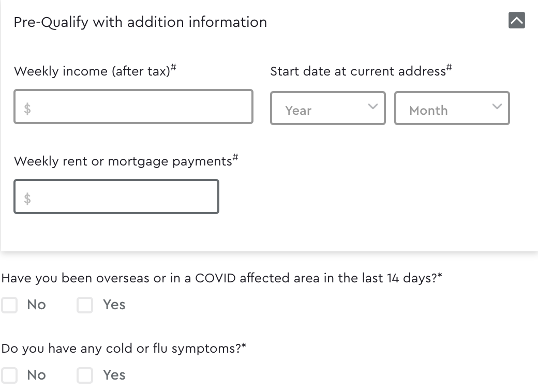Screen dimensions: 538x392
Task: Select the "Yes" label under the cold or flu question
Action: (x=114, y=375)
